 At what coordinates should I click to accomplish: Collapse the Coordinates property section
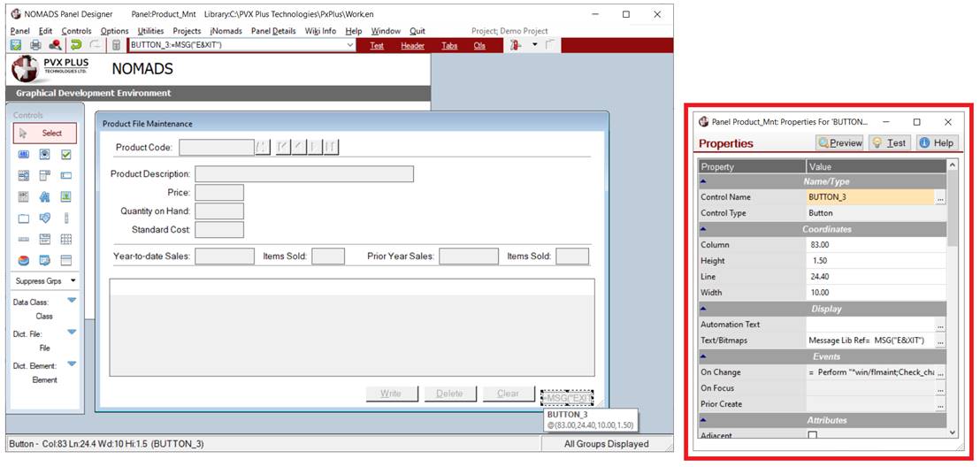(703, 229)
